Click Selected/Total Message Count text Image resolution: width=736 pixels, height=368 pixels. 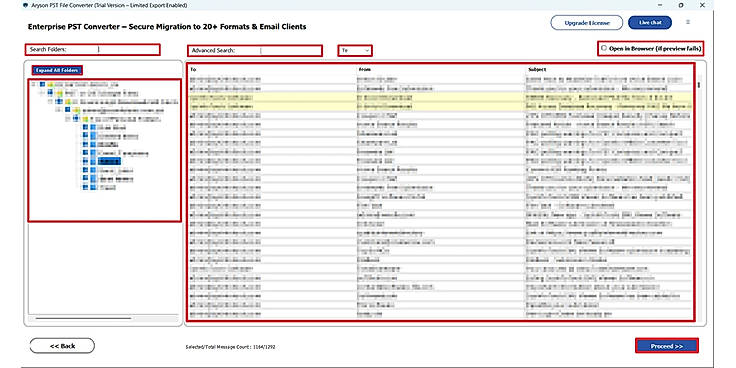coord(230,347)
